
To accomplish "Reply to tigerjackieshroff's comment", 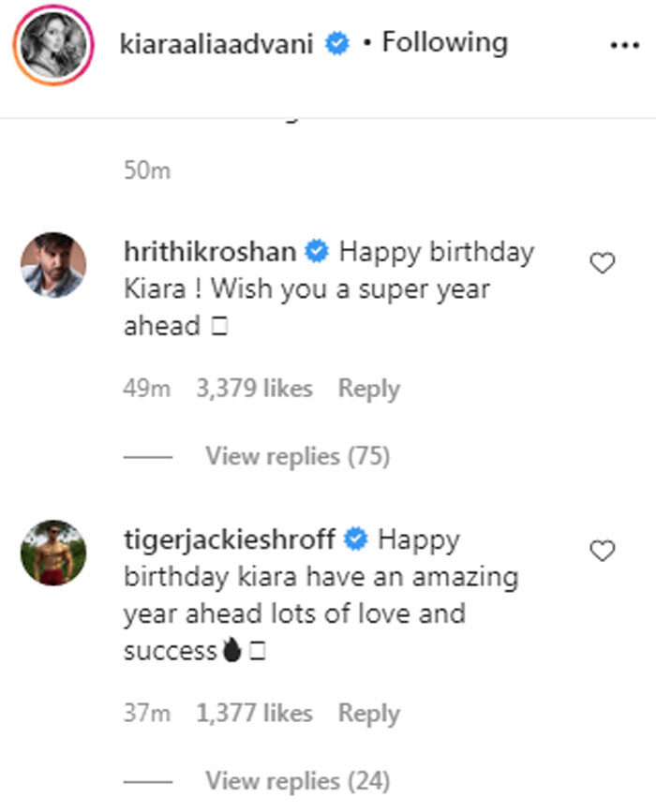I will point(368,714).
